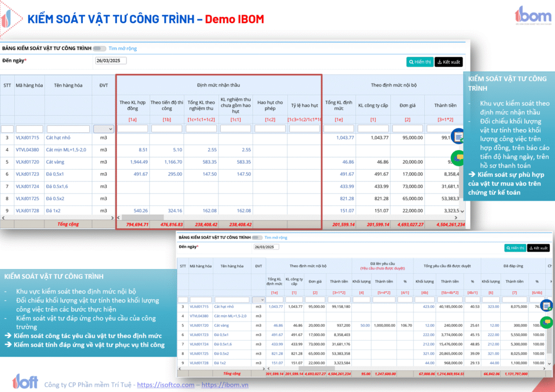Click blue document icon beside lower table
This screenshot has width=555, height=392.
click(x=546, y=305)
